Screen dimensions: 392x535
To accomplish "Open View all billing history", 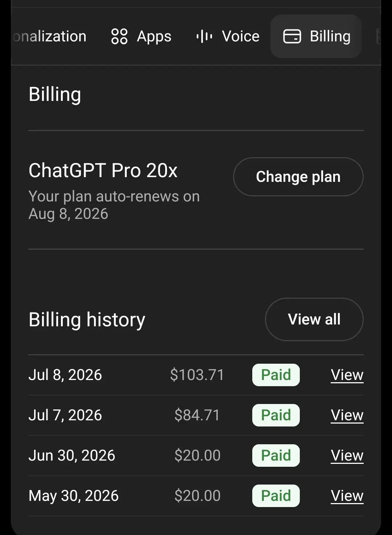I will pos(314,319).
